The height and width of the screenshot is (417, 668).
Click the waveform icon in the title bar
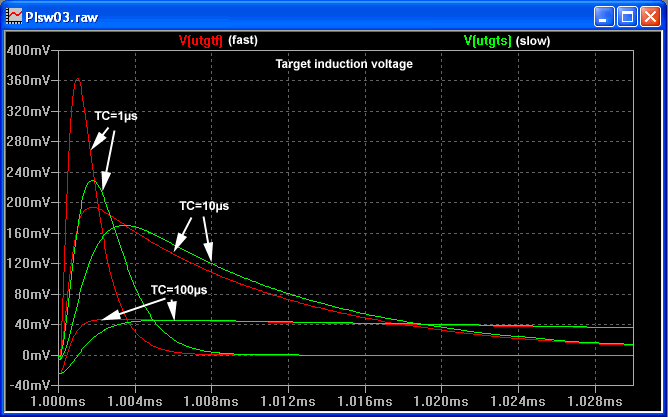point(14,17)
